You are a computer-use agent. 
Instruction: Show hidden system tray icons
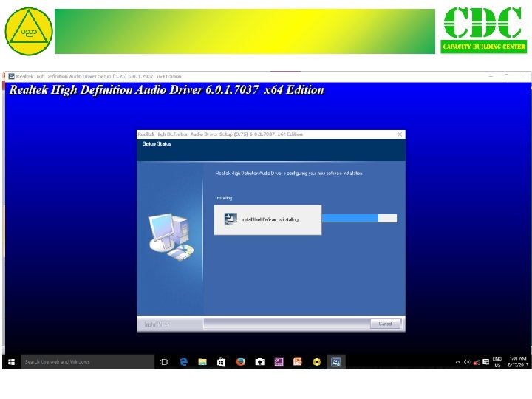point(457,362)
